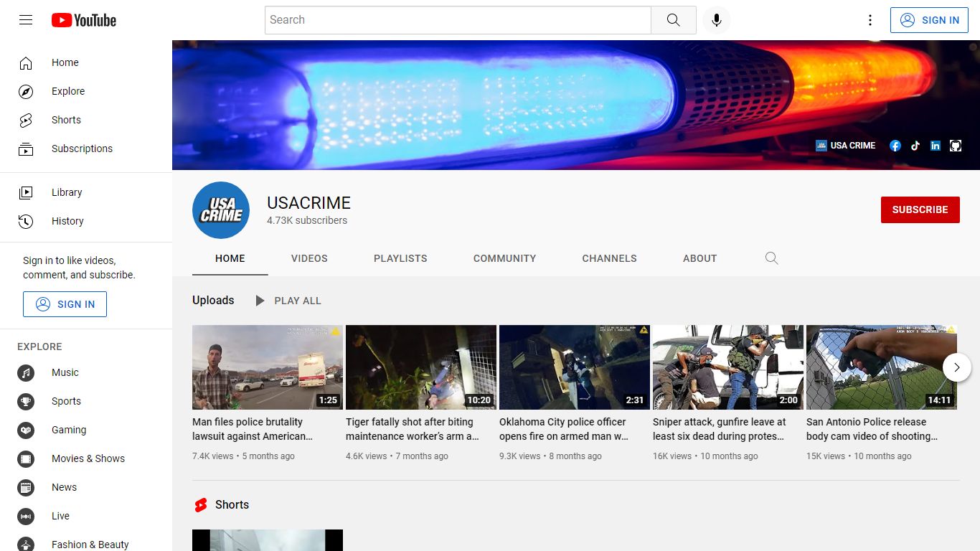Click the Fashion & Beauty label
This screenshot has height=551, width=980.
pos(90,545)
